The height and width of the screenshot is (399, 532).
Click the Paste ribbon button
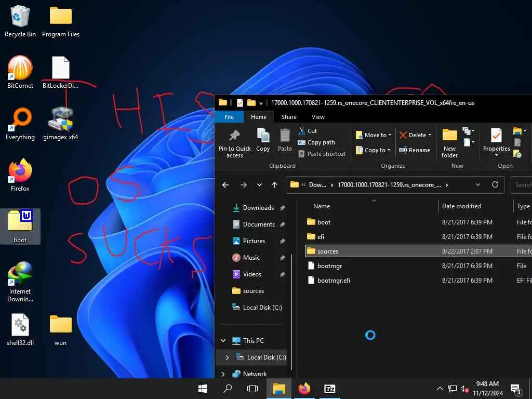pyautogui.click(x=285, y=140)
